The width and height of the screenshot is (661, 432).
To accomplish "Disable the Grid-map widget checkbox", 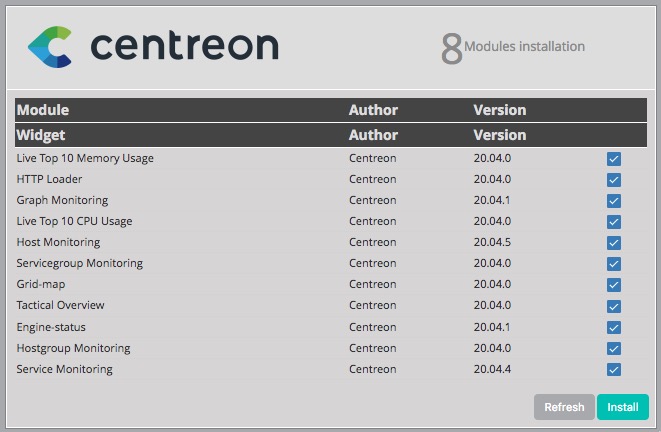I will pyautogui.click(x=614, y=285).
